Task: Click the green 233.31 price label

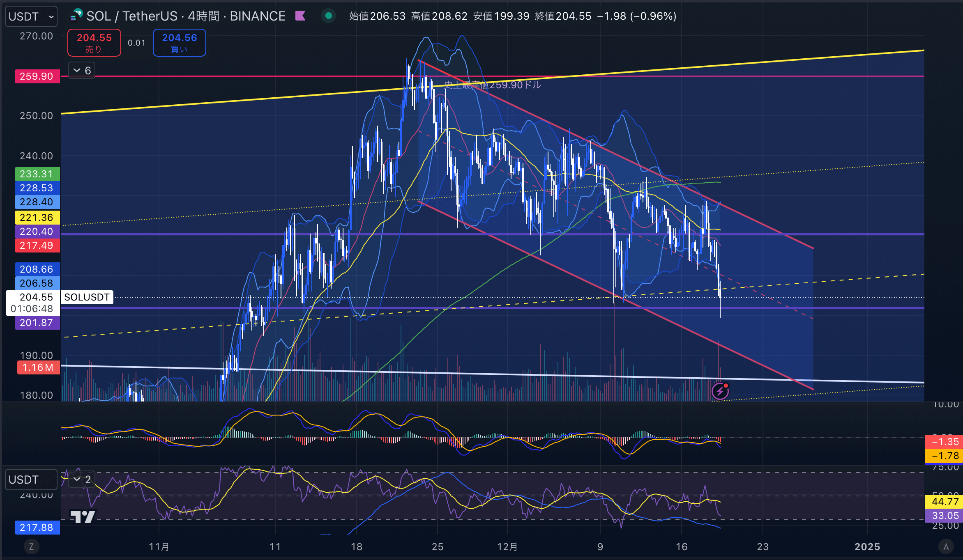Action: click(x=37, y=174)
